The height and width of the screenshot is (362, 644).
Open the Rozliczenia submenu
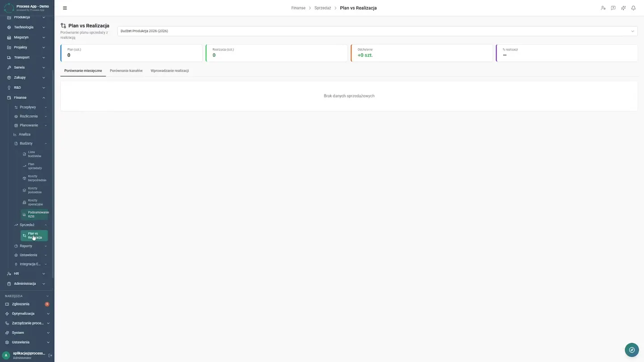coord(30,116)
